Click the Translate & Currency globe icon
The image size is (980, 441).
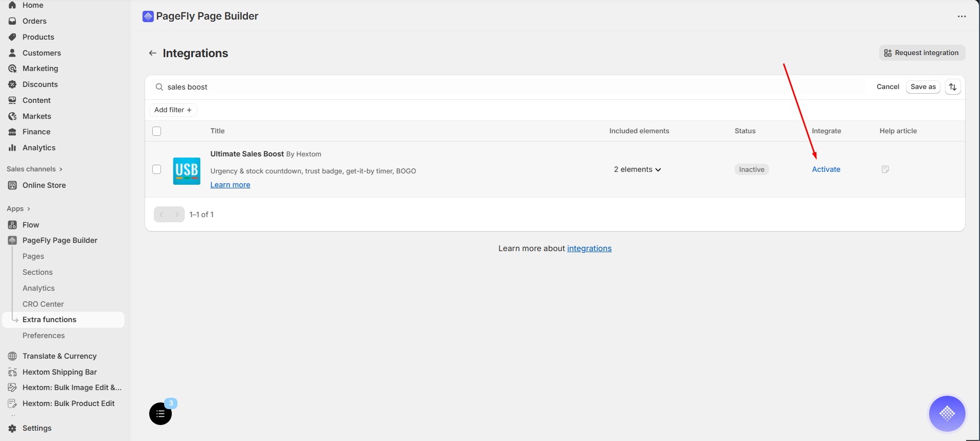click(12, 356)
